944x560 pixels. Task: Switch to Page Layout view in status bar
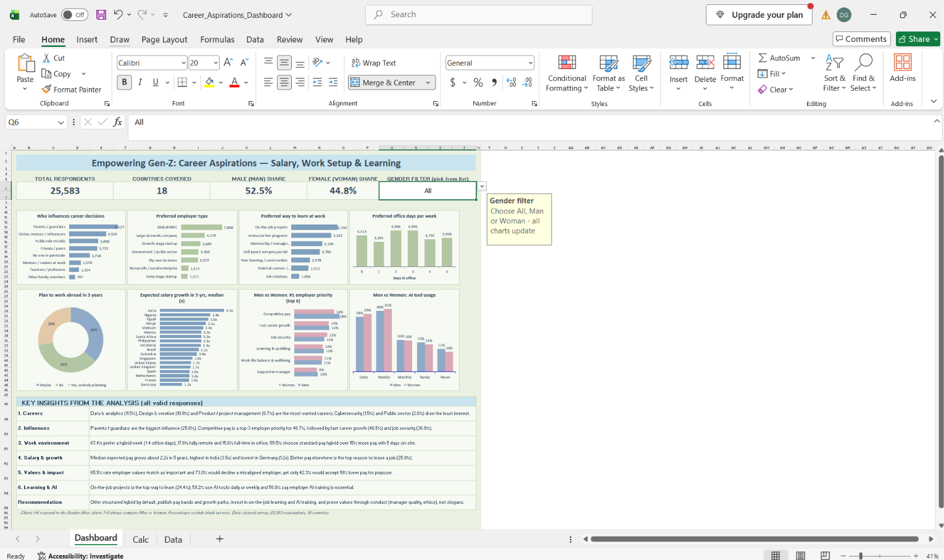coord(800,556)
